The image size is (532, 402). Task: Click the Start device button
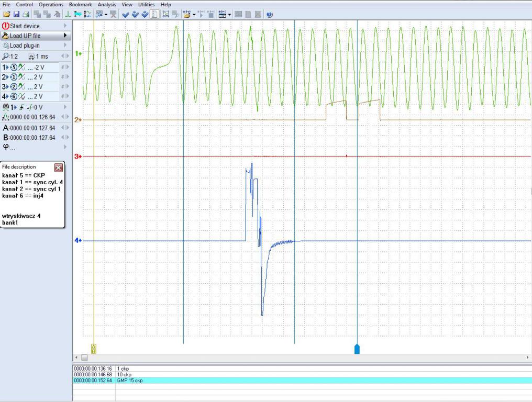[x=25, y=26]
